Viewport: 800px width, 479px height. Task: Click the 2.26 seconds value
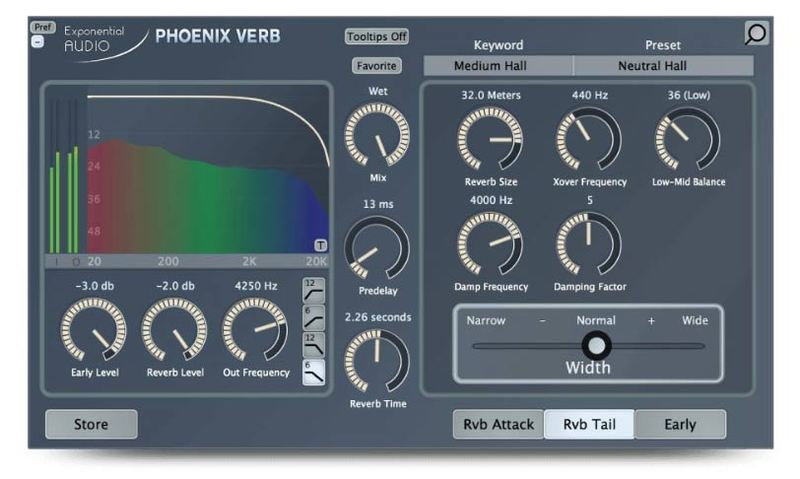pyautogui.click(x=378, y=317)
